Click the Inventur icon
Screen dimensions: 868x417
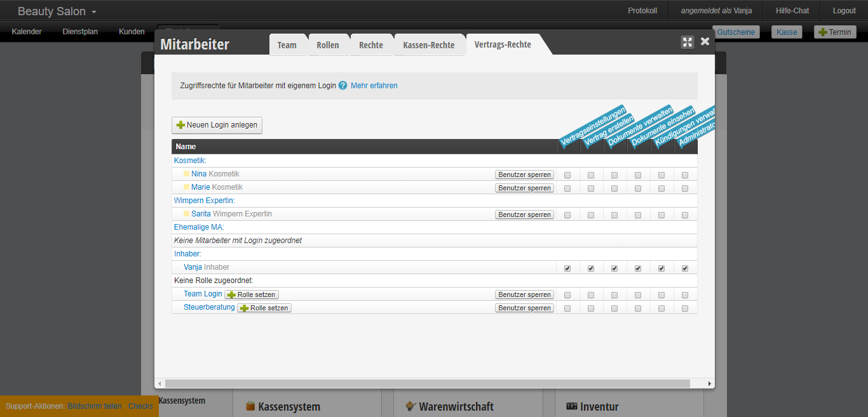[x=572, y=407]
